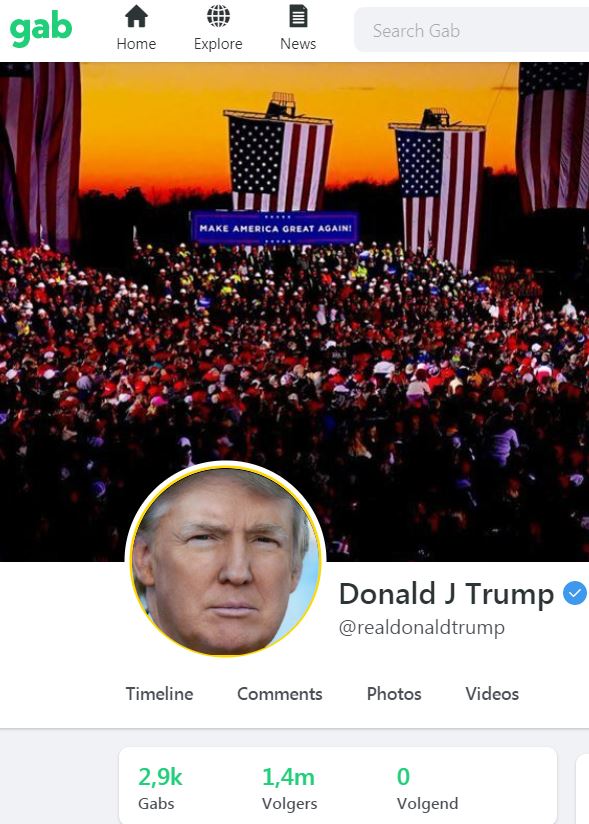Click the blue verified checkmark badge
The height and width of the screenshot is (824, 589).
575,593
